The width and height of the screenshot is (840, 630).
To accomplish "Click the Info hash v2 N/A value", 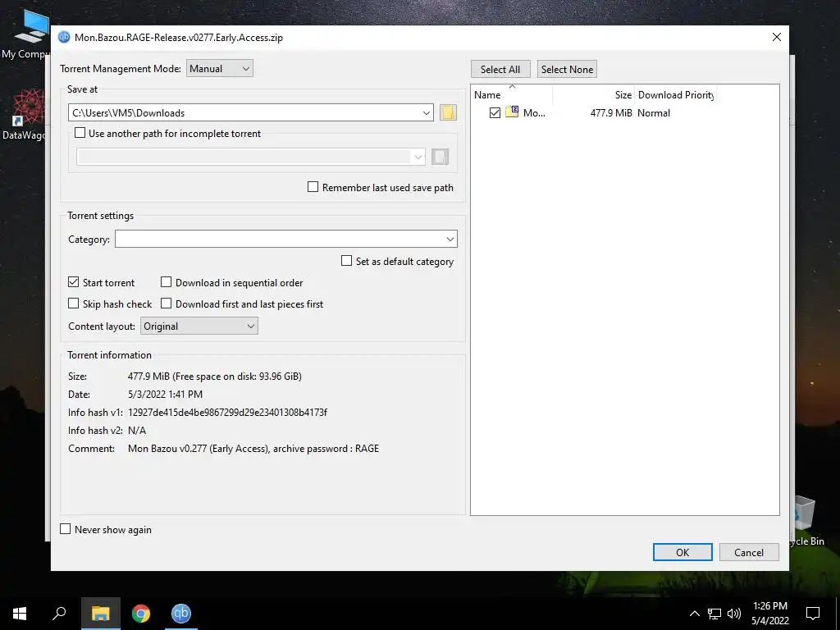I will (137, 430).
